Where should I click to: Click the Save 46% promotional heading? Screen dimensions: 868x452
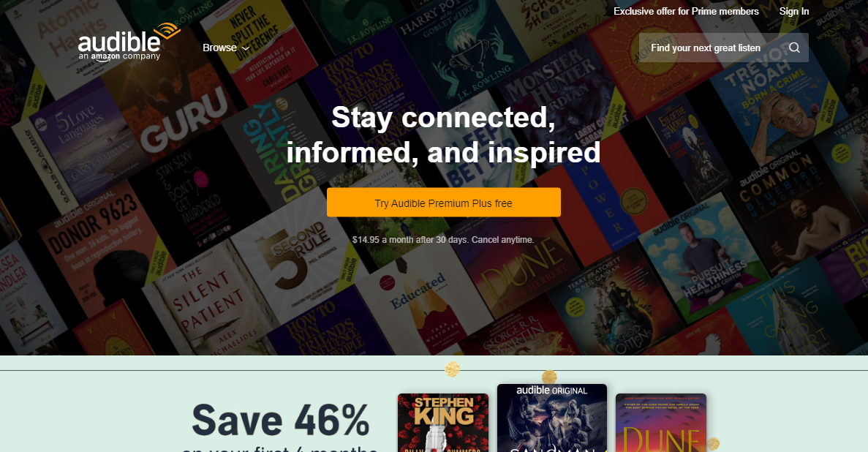coord(280,420)
